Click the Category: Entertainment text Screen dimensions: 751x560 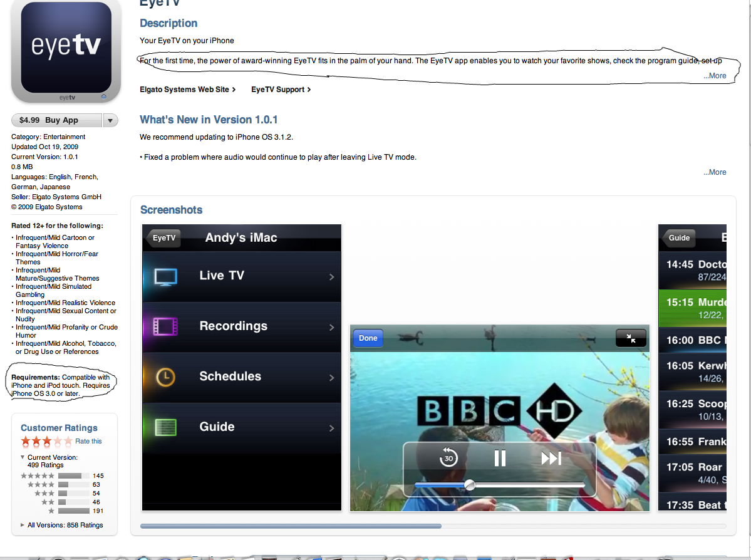[x=48, y=137]
